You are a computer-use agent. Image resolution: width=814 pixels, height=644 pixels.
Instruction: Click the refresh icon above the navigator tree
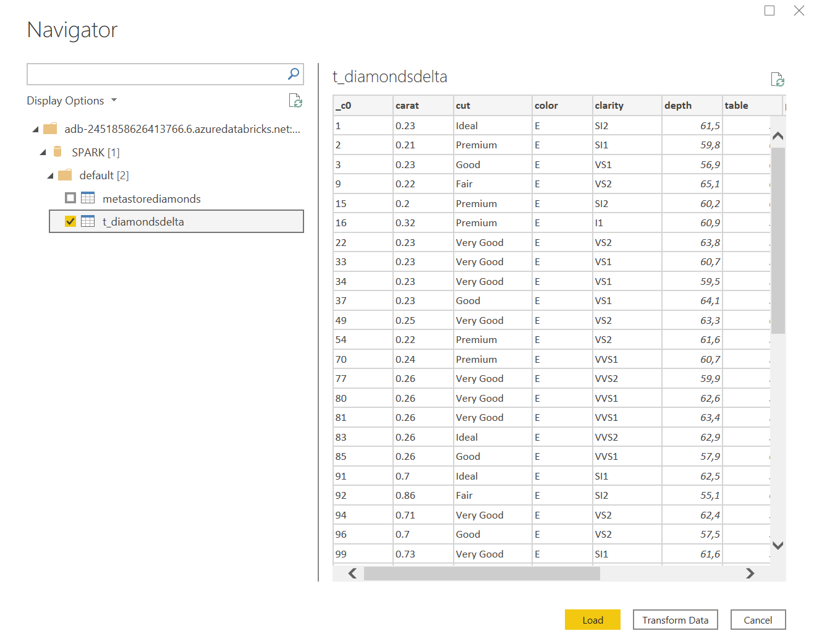click(295, 101)
